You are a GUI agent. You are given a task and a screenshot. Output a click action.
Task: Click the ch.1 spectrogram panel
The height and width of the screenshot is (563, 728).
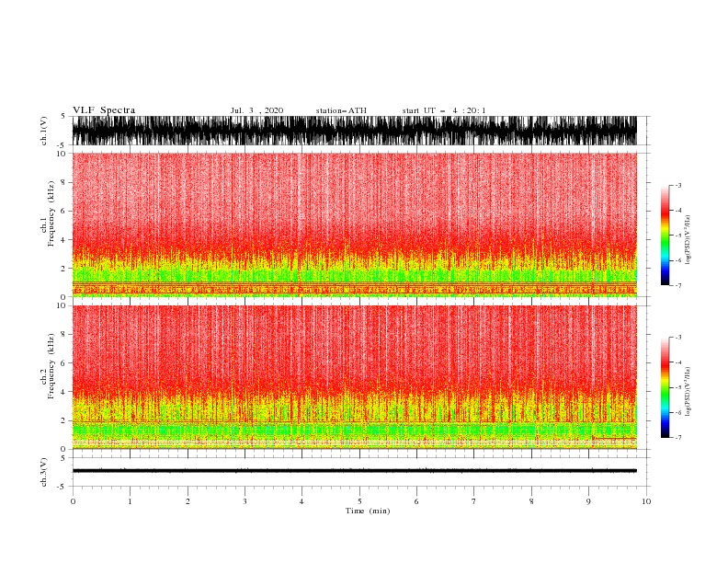(354, 224)
